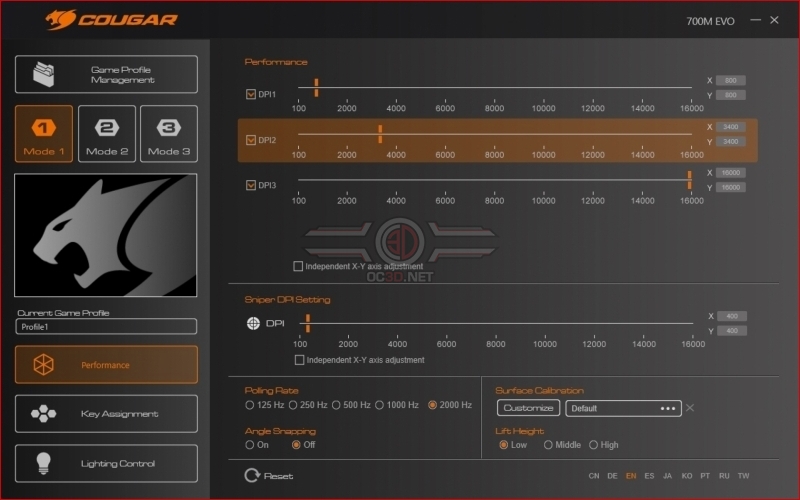
Task: Switch to Mode 3
Action: pos(169,134)
